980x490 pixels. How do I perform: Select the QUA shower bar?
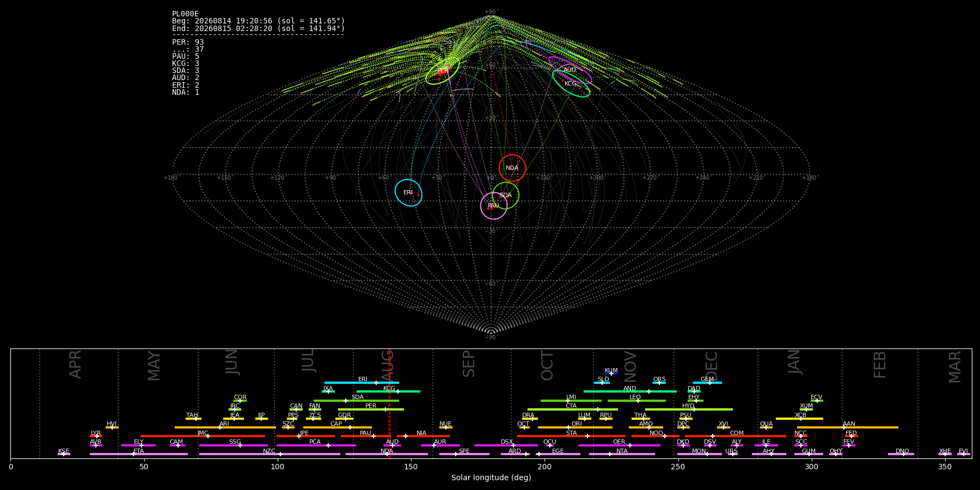[766, 427]
